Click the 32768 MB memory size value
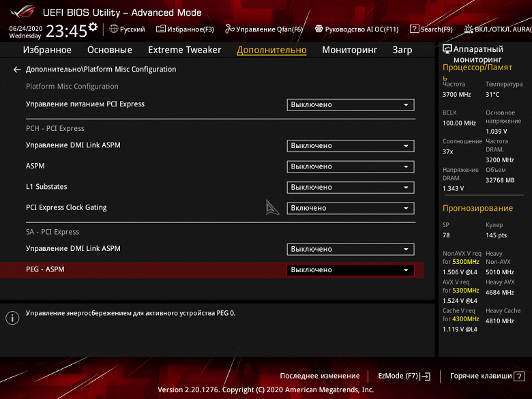532x399 pixels. pyautogui.click(x=500, y=180)
